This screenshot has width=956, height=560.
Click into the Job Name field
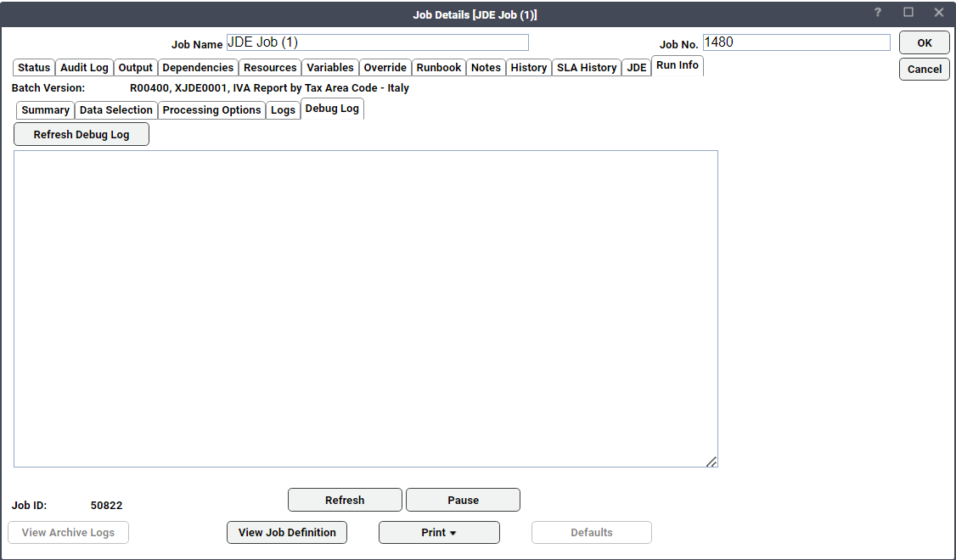tap(378, 42)
